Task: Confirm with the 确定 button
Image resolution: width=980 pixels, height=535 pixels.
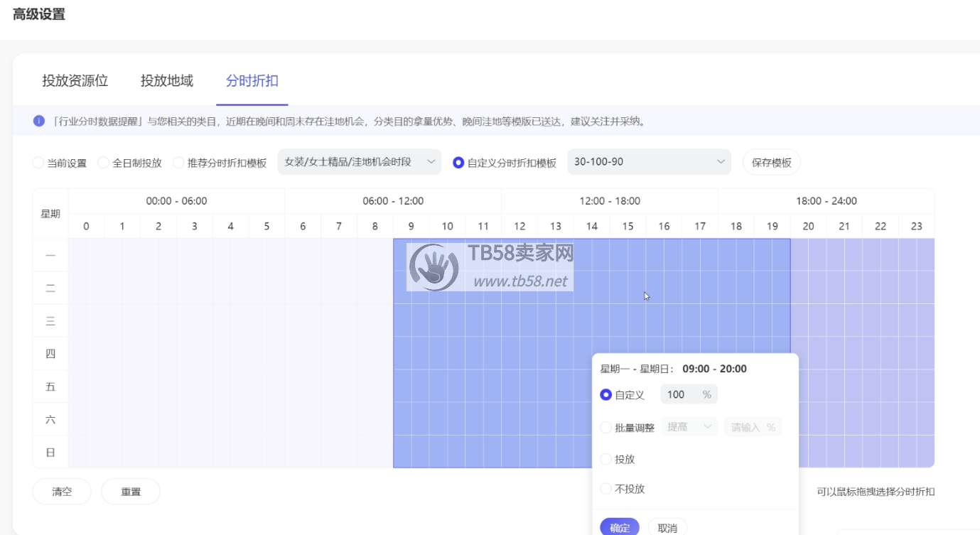Action: click(x=620, y=527)
